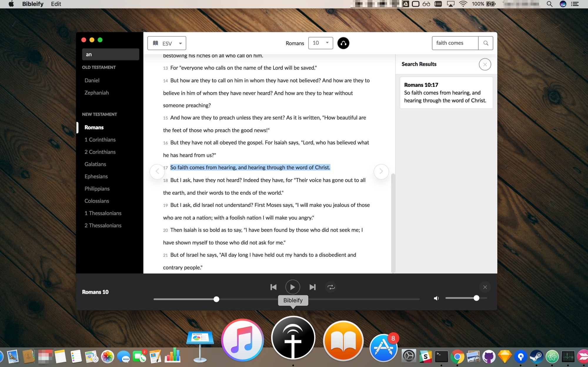The width and height of the screenshot is (588, 367).
Task: Close the Search Results panel
Action: 485,64
